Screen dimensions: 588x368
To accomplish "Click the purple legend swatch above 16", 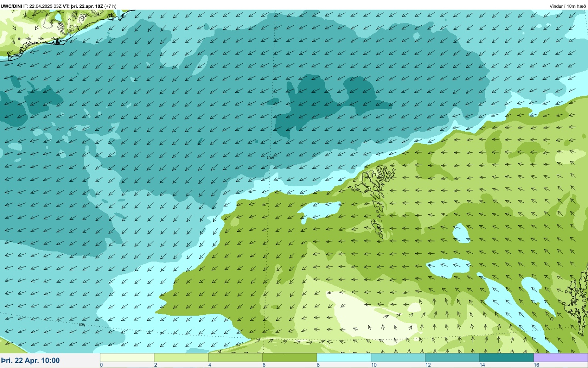I will [561, 357].
